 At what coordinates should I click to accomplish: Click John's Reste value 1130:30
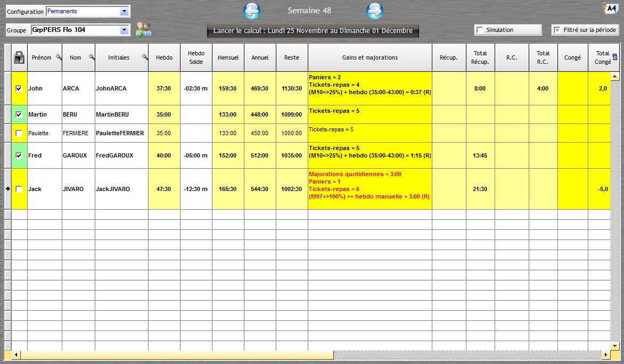click(x=292, y=88)
